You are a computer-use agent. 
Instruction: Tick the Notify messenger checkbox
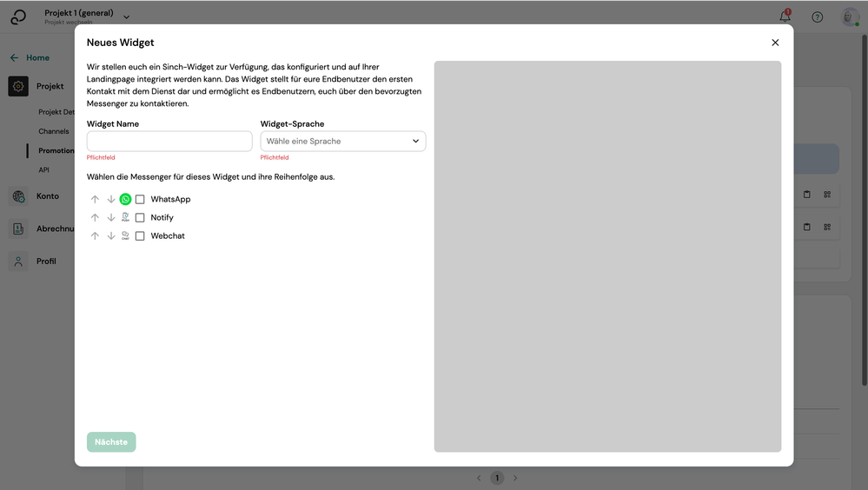click(140, 217)
